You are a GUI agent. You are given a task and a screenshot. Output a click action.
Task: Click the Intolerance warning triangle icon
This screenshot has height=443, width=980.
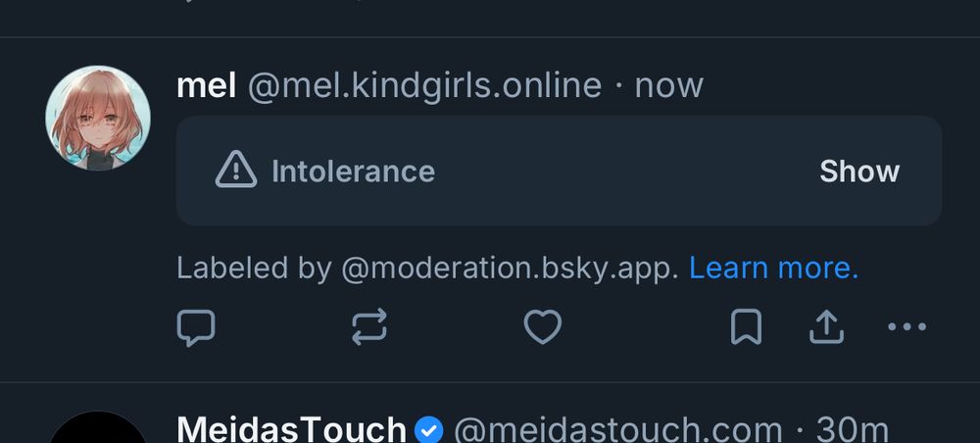click(x=236, y=170)
